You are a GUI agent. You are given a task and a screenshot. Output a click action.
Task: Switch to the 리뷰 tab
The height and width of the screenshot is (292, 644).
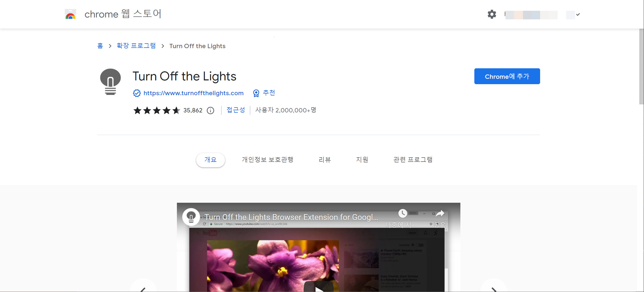[x=325, y=159]
